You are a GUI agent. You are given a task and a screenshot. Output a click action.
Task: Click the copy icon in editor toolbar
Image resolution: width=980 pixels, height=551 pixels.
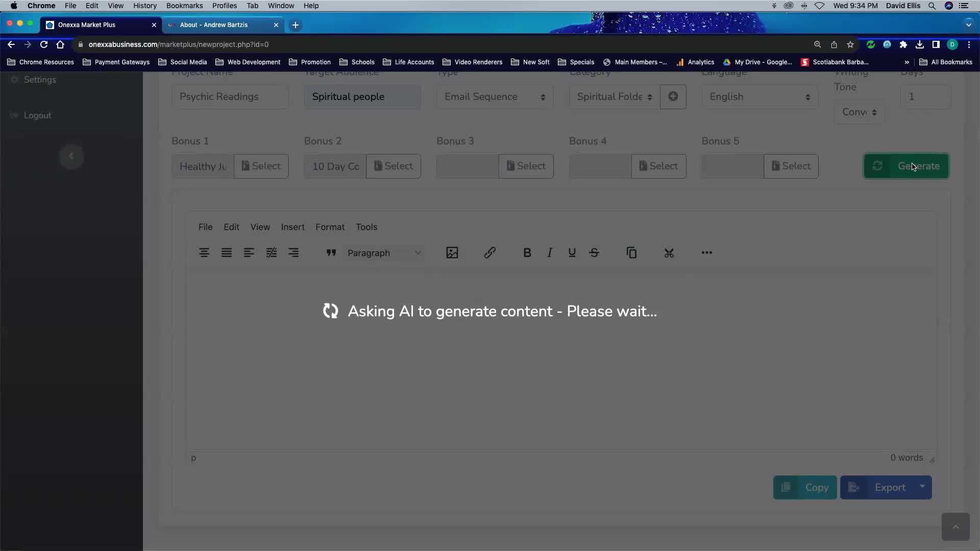click(x=631, y=253)
